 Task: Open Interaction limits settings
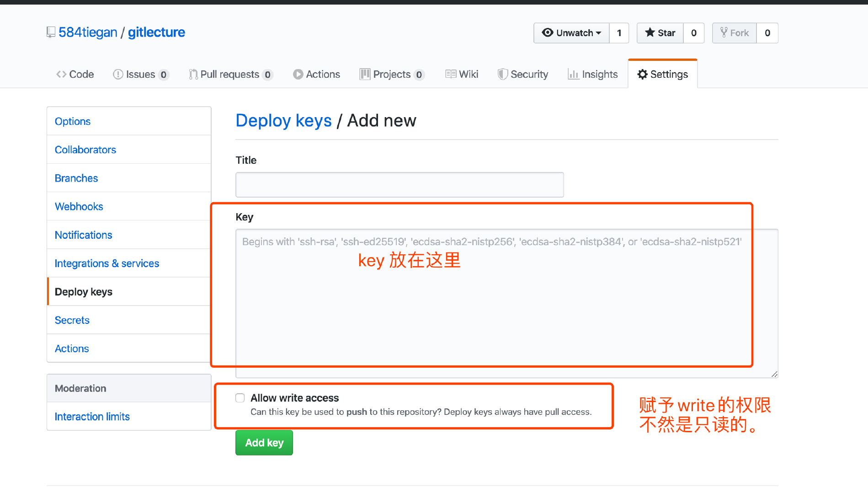coord(129,416)
